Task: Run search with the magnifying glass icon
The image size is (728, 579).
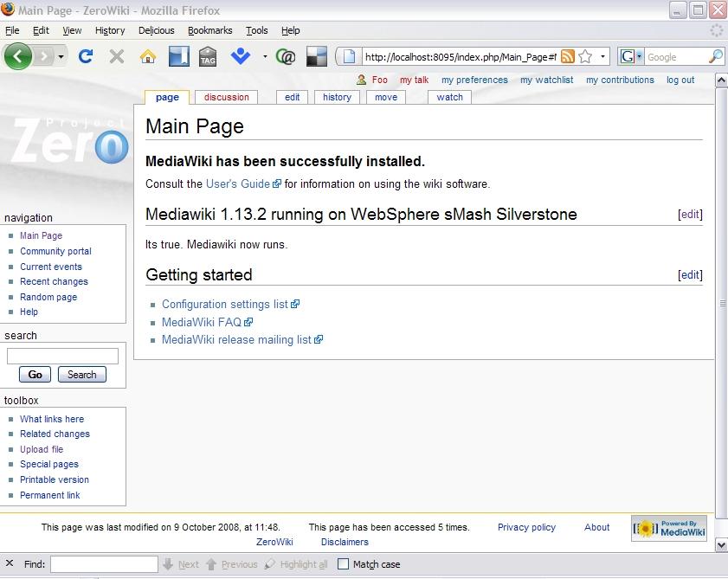Action: 716,56
